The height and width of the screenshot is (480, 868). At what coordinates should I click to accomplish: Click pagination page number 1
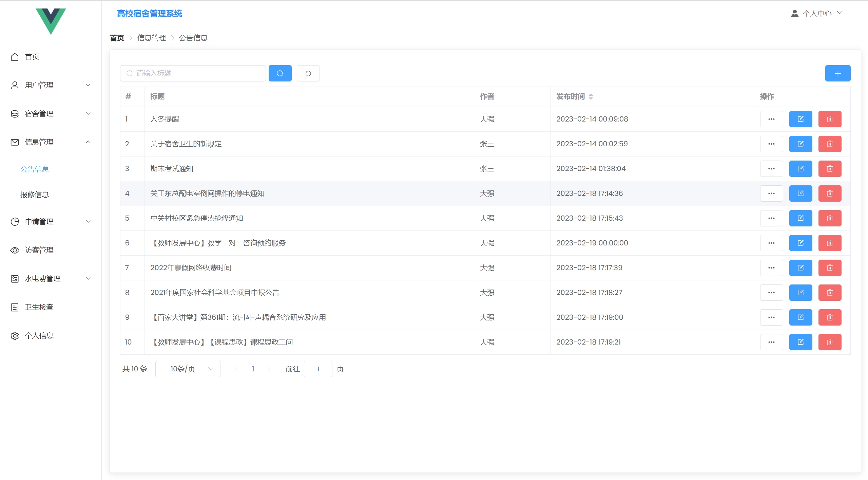click(253, 369)
